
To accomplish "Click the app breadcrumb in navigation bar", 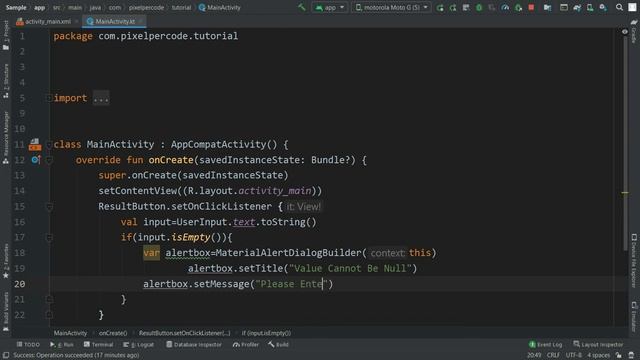I will pos(40,7).
